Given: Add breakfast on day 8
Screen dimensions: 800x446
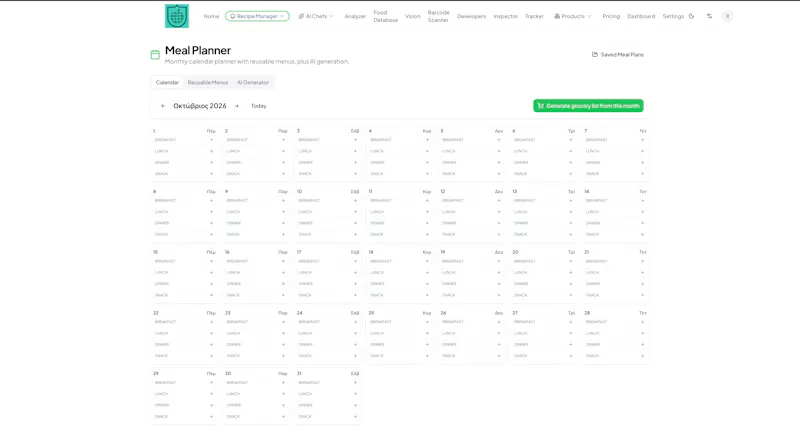Looking at the screenshot, I should [x=212, y=201].
